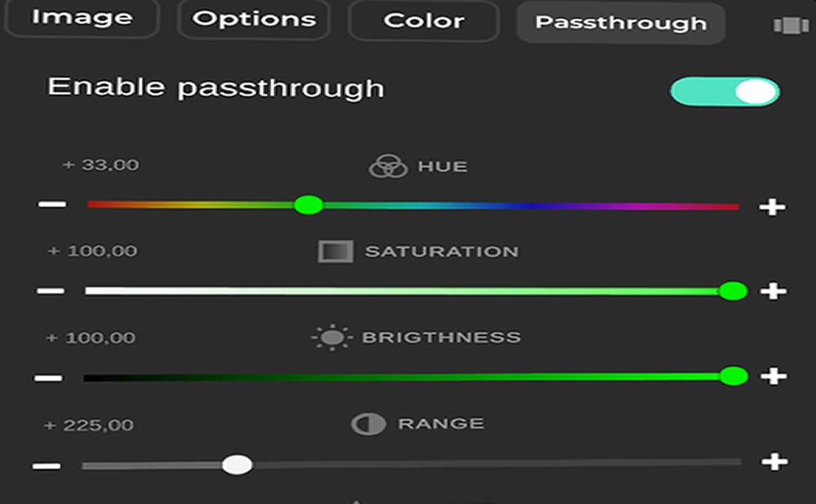Increase brightness with plus icon
The width and height of the screenshot is (816, 504).
(772, 377)
